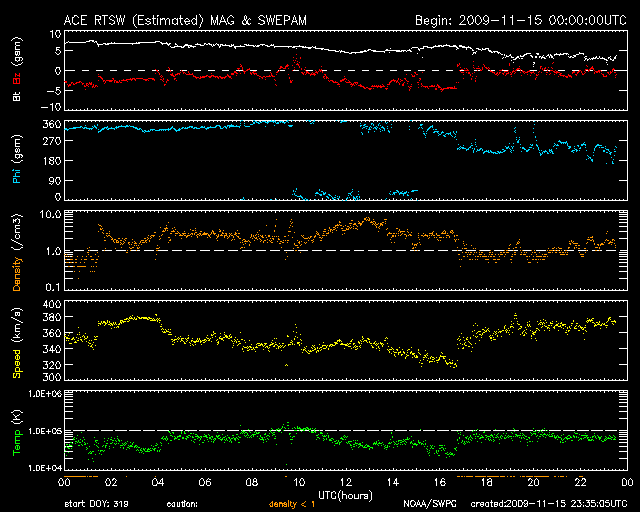This screenshot has height=512, width=640.
Task: Click the 'Begin: 2009-11-15 00:00:00UTC' text
Action: pyautogui.click(x=521, y=20)
